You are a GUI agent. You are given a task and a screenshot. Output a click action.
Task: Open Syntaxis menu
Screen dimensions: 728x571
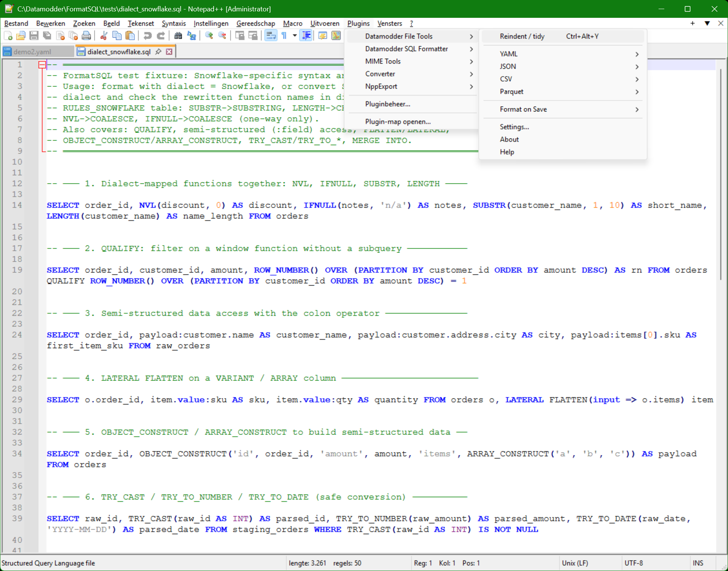click(x=173, y=24)
